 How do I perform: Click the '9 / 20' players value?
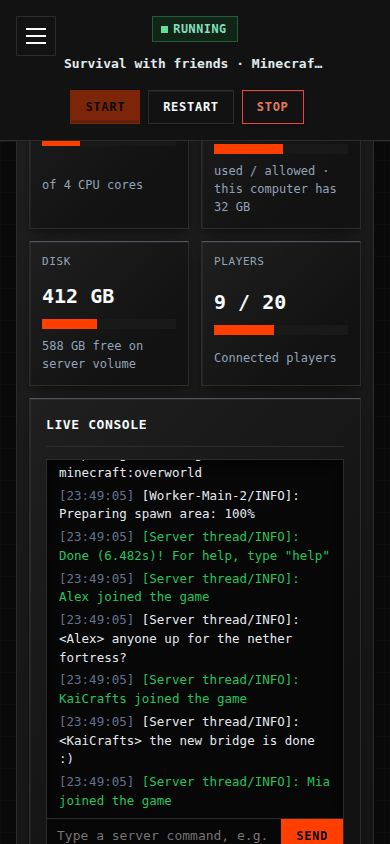click(250, 302)
